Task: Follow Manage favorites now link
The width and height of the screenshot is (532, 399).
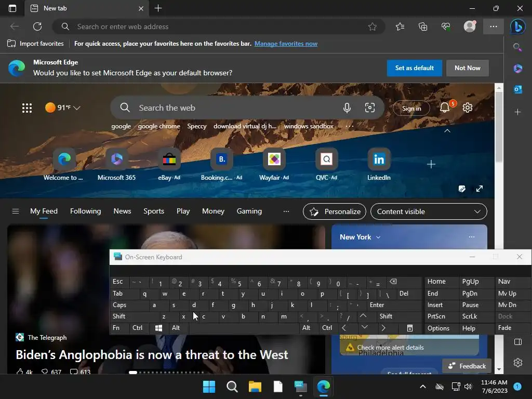Action: pos(286,44)
